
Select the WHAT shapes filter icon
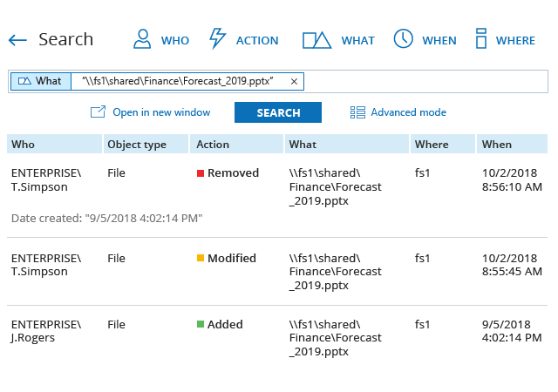point(316,40)
